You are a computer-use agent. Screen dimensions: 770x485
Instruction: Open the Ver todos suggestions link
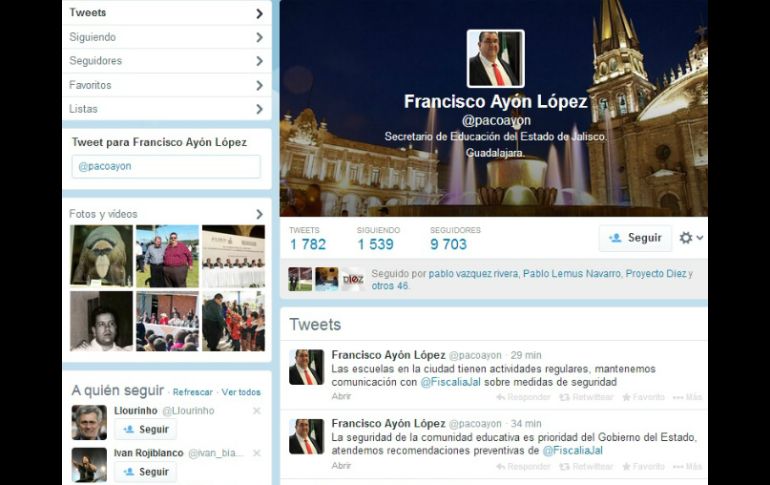[241, 392]
